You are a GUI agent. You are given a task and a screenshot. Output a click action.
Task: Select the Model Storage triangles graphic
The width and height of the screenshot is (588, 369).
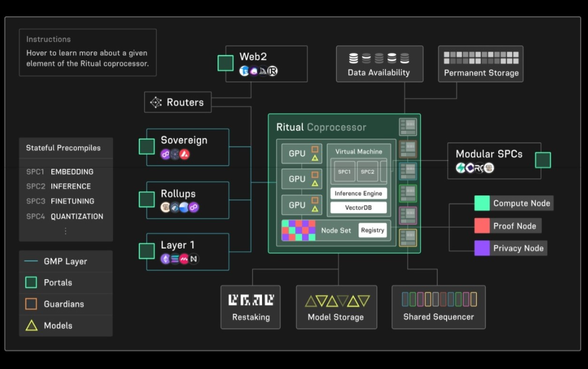point(338,301)
